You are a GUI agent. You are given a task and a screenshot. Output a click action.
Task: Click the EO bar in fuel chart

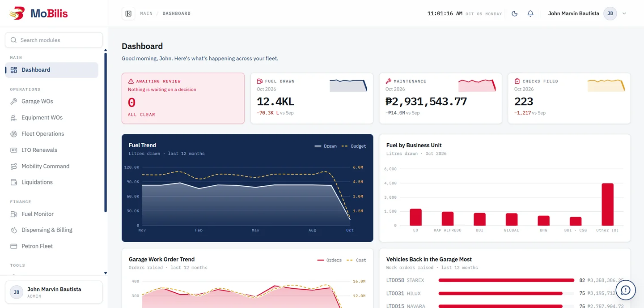click(415, 217)
